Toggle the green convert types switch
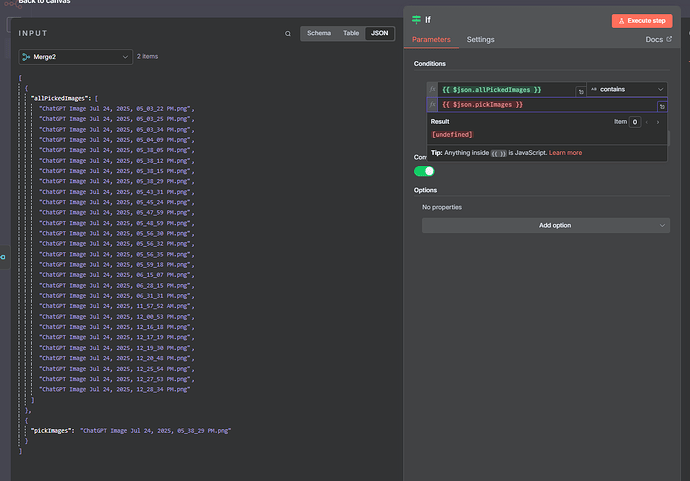Image resolution: width=690 pixels, height=481 pixels. (424, 171)
